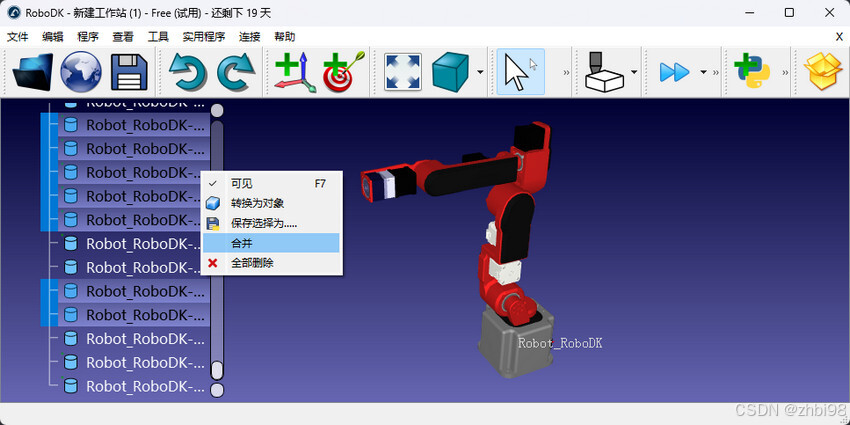850x425 pixels.
Task: Add a new reference frame
Action: coord(294,72)
